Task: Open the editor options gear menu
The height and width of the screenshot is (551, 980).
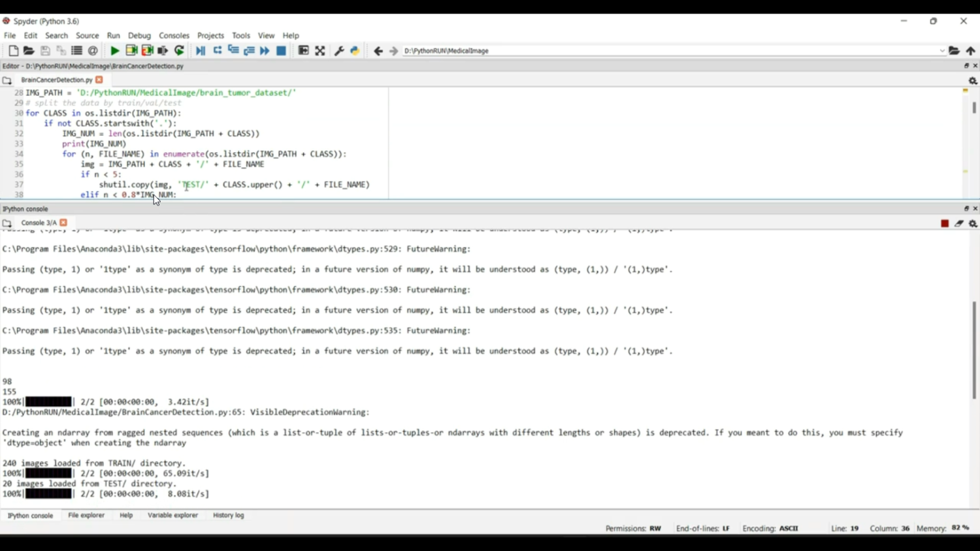Action: tap(973, 81)
